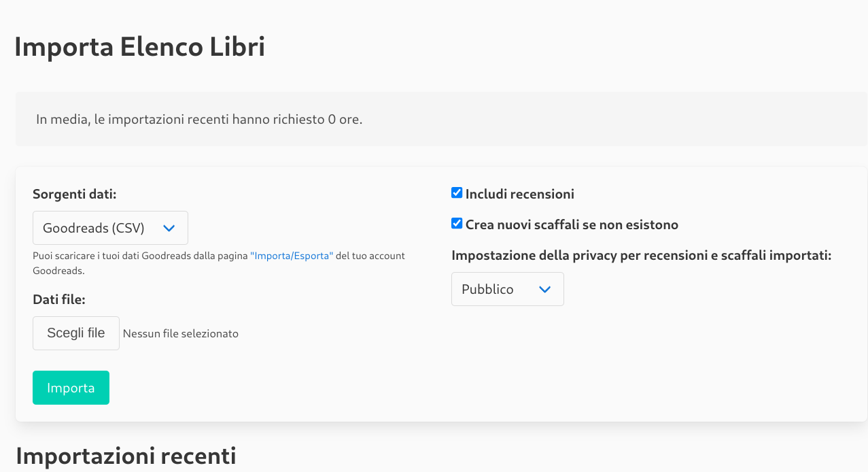Click the Importazioni recenti heading

126,455
